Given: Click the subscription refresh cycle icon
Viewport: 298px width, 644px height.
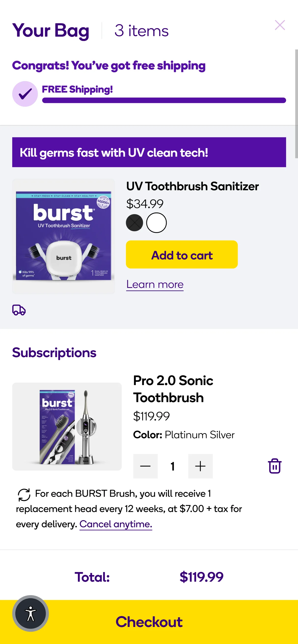Looking at the screenshot, I should pyautogui.click(x=24, y=495).
